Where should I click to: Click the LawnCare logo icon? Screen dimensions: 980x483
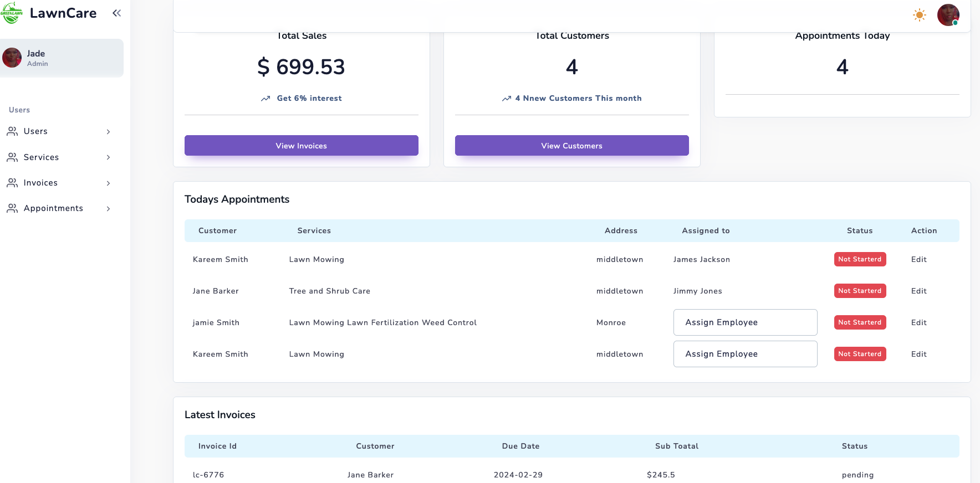click(x=12, y=13)
